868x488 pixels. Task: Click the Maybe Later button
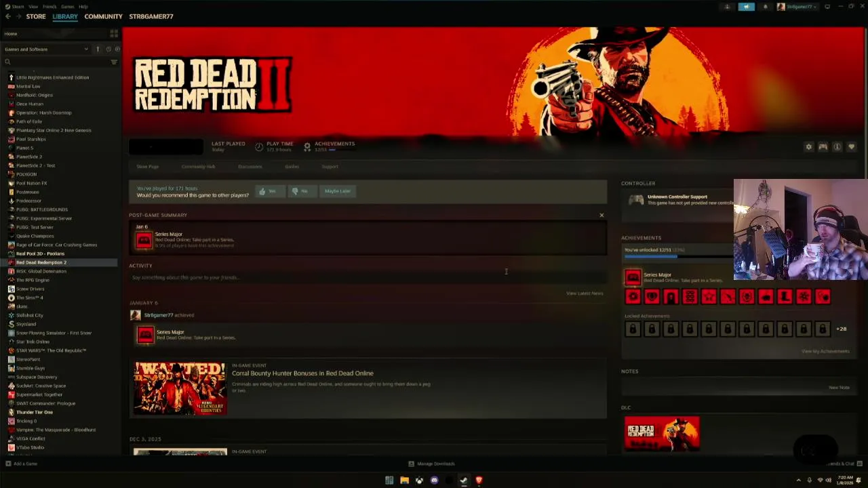point(337,191)
